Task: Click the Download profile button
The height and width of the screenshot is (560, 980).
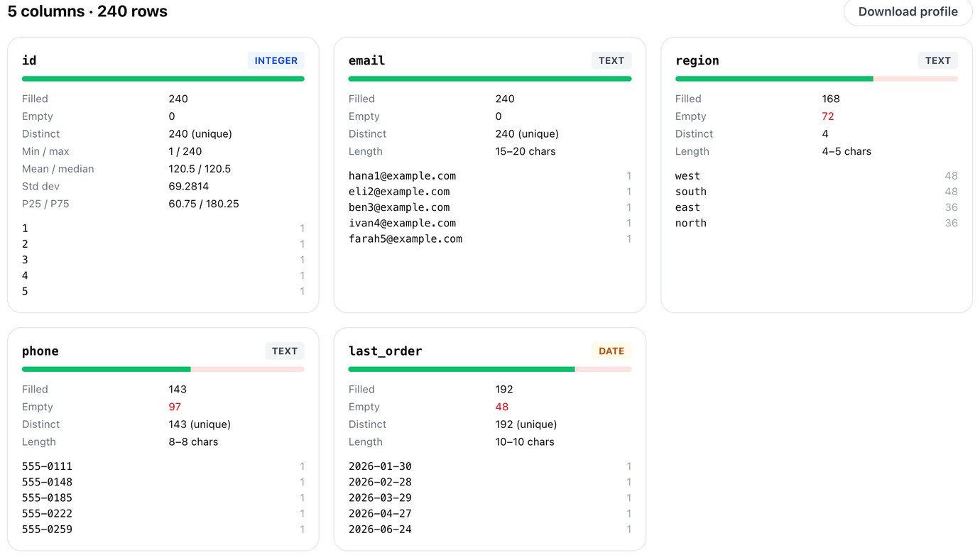Action: (x=908, y=12)
